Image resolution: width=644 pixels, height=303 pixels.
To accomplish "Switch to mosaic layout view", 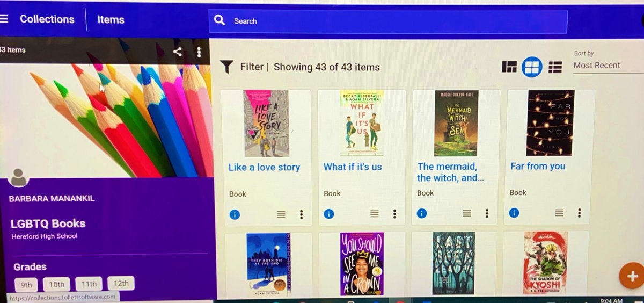I will click(x=509, y=67).
